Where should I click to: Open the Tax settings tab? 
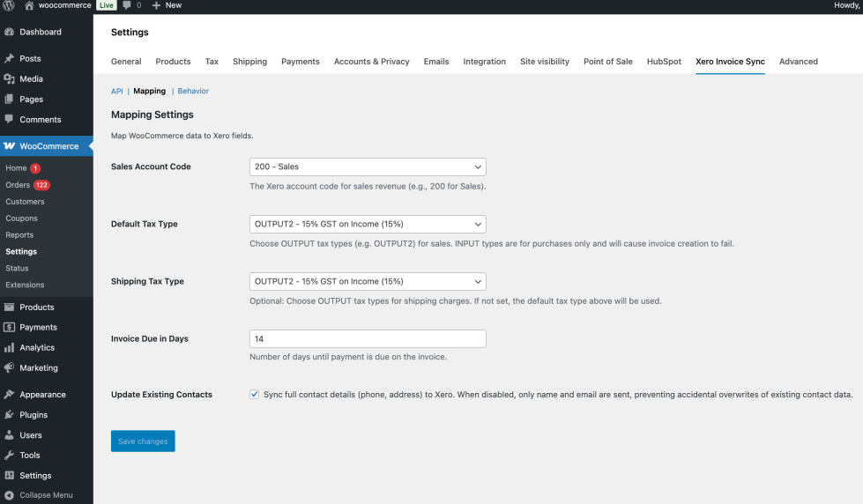[212, 62]
